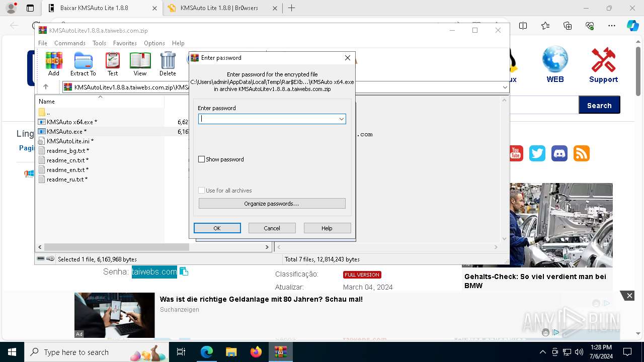
Task: Click the taskbar search box
Action: [97, 352]
